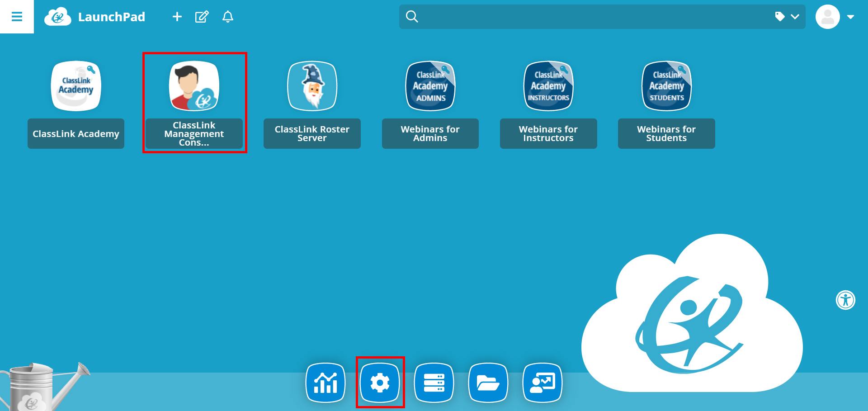Click the server rack icon in bottom dock
Image resolution: width=868 pixels, height=411 pixels.
click(x=434, y=383)
